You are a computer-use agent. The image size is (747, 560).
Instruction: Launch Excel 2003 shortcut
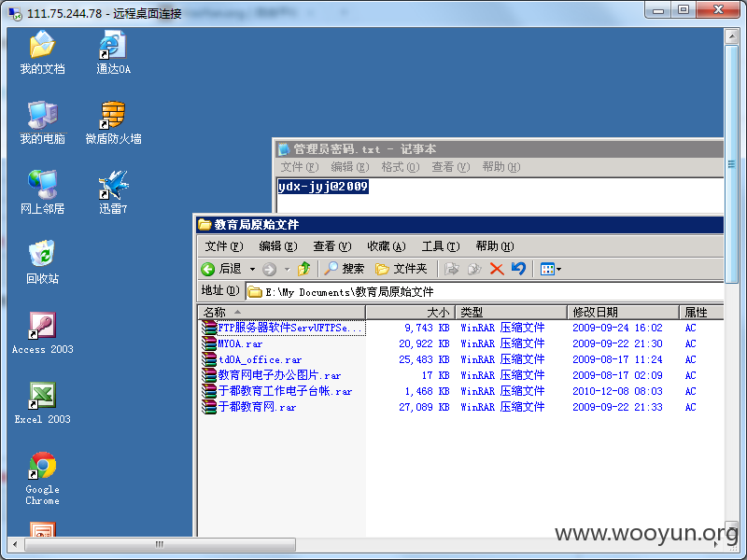click(x=42, y=403)
